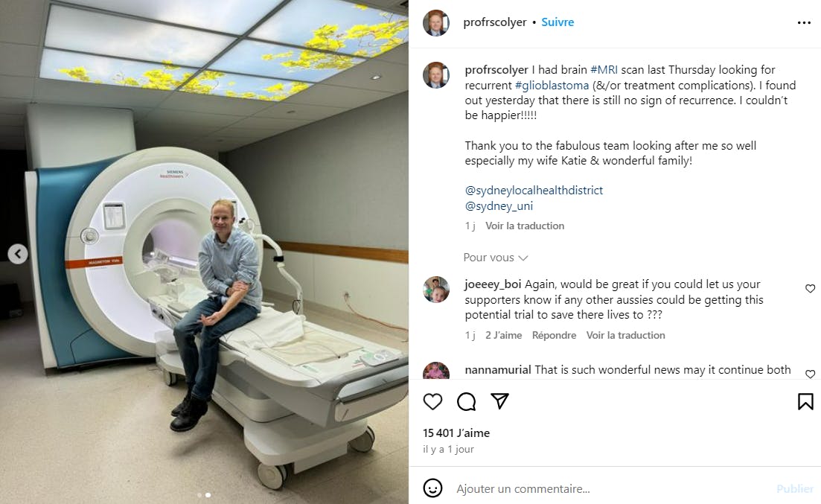This screenshot has width=821, height=504.
Task: Click Répondre under joeeey_boi's comment
Action: click(x=554, y=335)
